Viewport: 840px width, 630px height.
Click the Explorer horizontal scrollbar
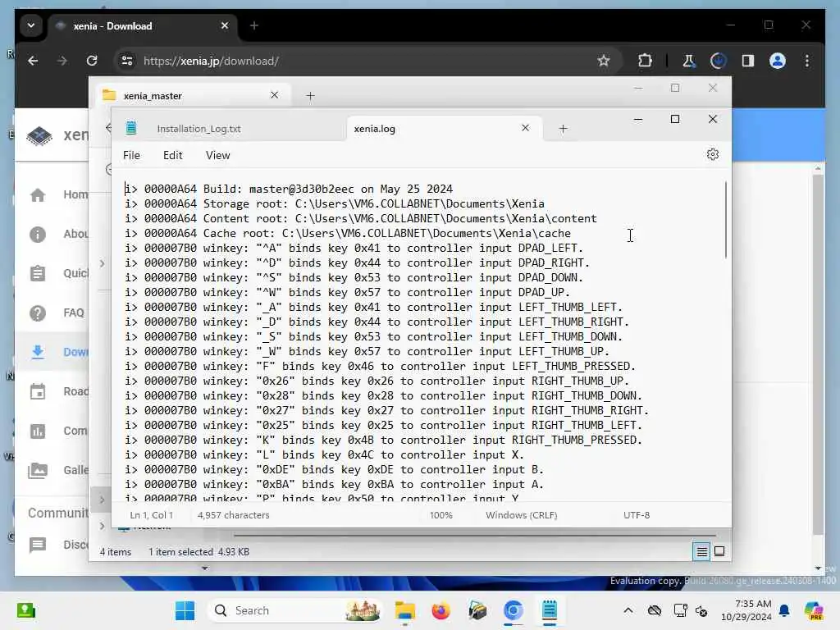475,535
